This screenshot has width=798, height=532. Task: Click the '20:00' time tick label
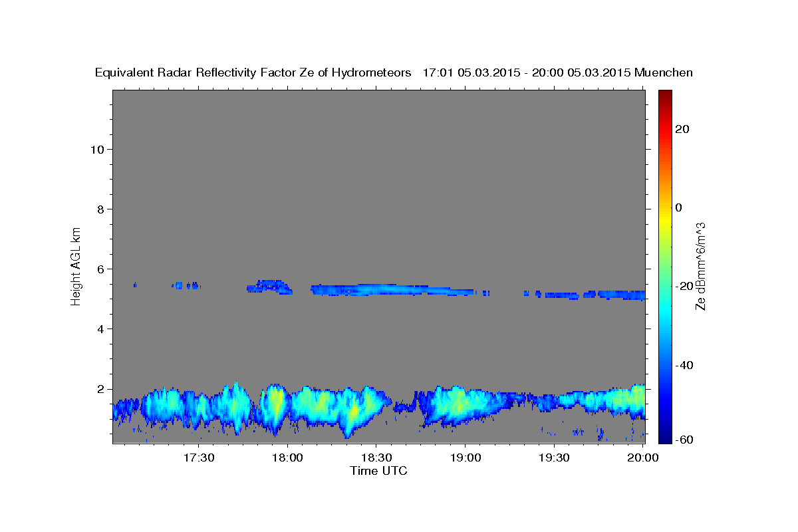[642, 458]
